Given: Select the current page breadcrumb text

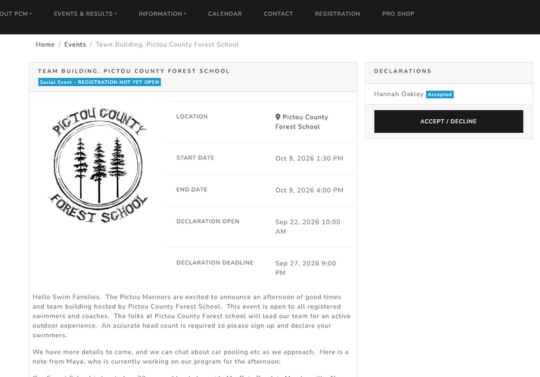Looking at the screenshot, I should tap(167, 44).
